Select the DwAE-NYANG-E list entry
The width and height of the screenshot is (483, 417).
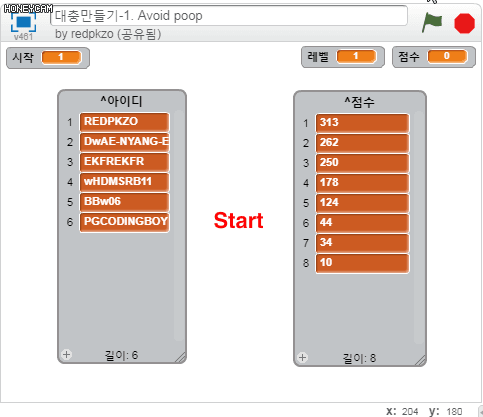pyautogui.click(x=124, y=142)
